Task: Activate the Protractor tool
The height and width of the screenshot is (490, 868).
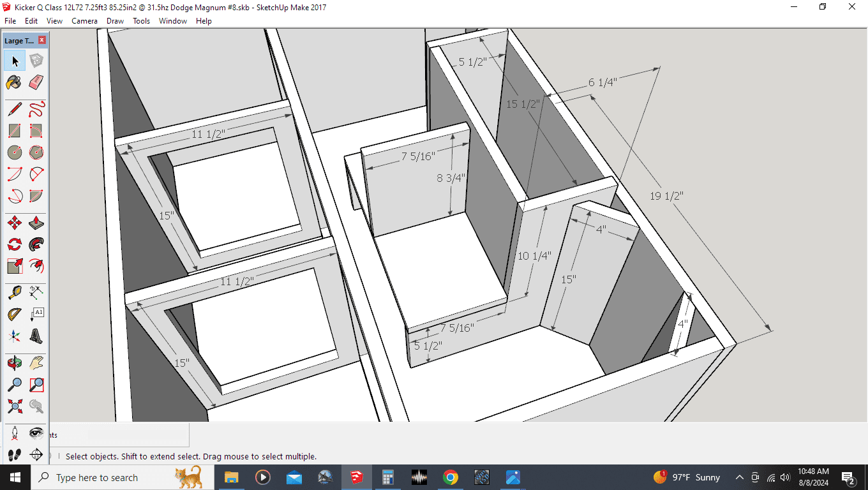Action: coord(15,315)
